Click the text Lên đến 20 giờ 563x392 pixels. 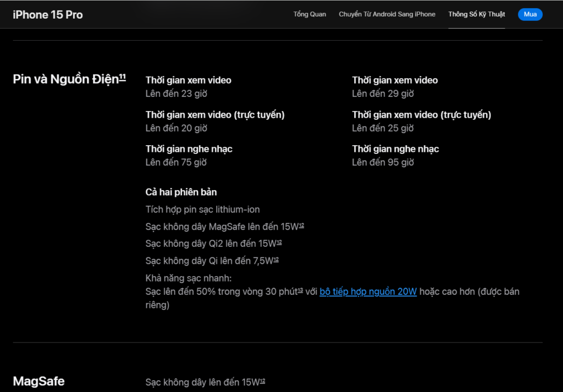point(176,128)
